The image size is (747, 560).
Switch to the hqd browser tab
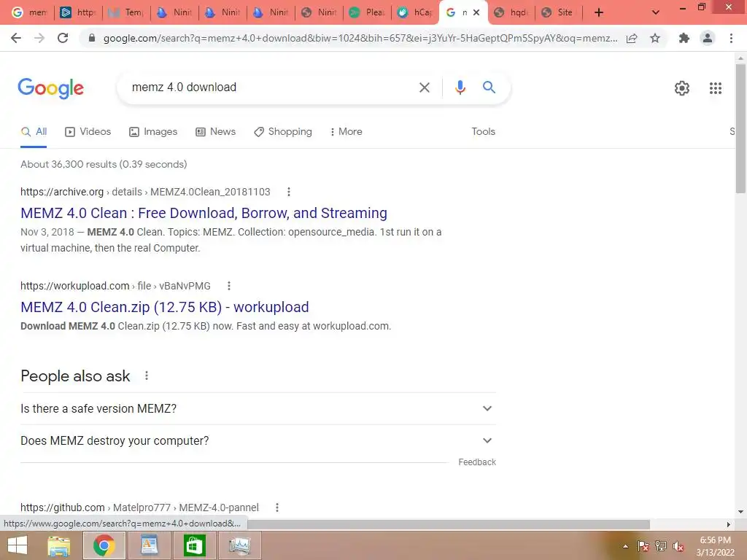click(x=511, y=13)
